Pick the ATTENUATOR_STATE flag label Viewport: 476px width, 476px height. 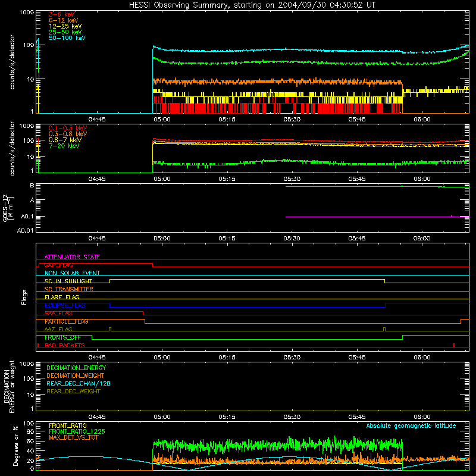click(x=72, y=257)
